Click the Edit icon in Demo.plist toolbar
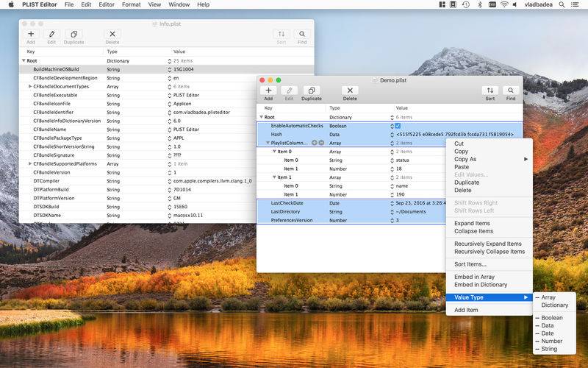 289,91
